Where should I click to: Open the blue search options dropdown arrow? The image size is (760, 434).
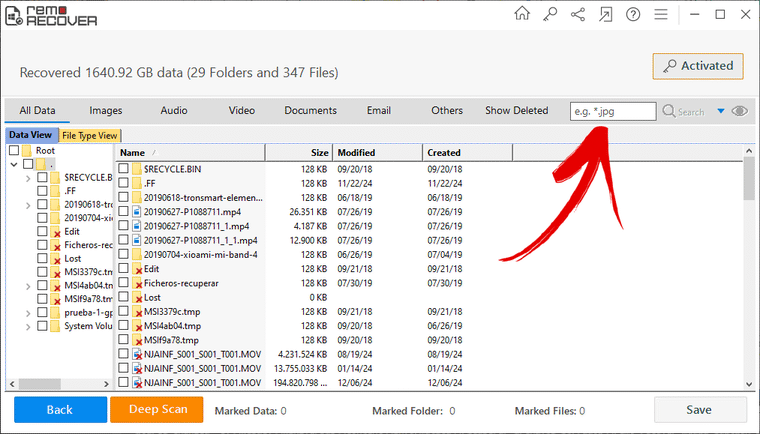point(721,111)
